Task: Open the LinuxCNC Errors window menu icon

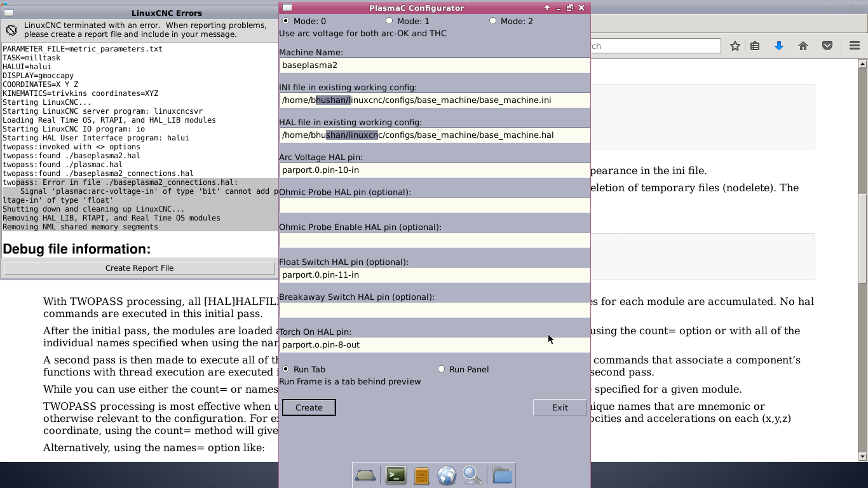Action: coord(8,13)
